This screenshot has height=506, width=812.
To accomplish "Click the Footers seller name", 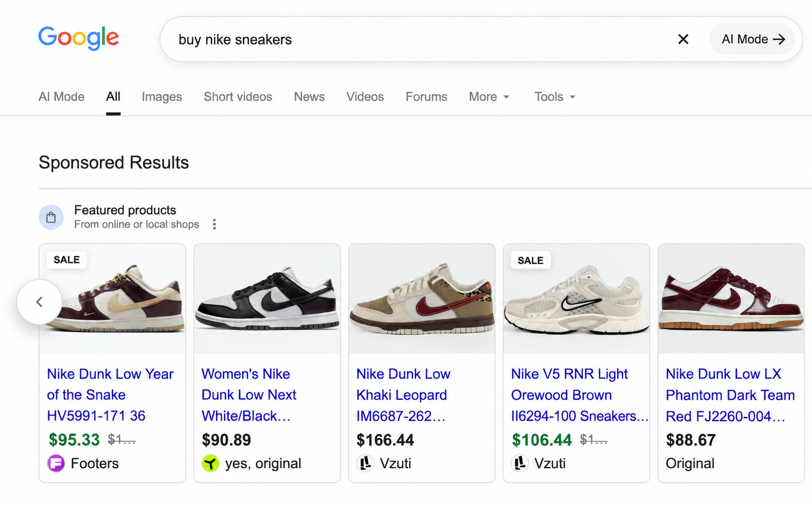I will [95, 464].
